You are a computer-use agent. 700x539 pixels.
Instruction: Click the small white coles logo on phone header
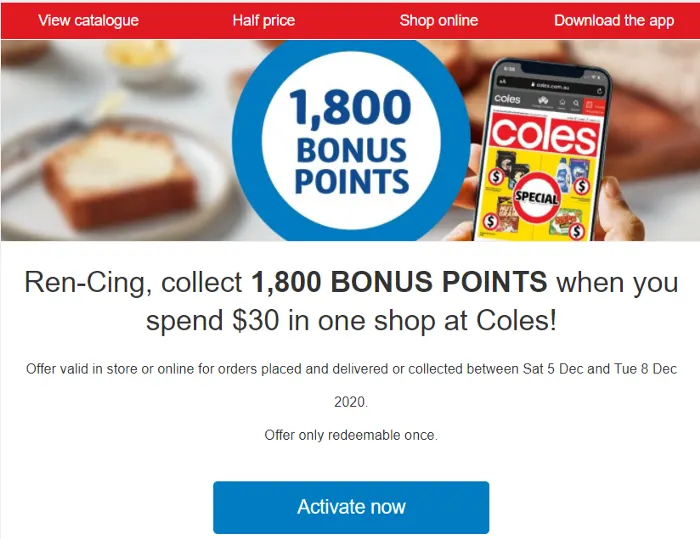point(508,101)
